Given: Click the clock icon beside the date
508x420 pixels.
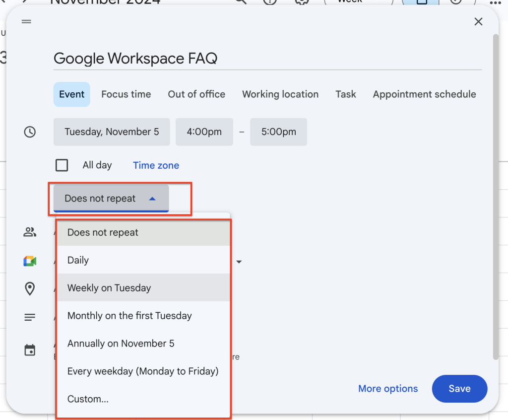Looking at the screenshot, I should tap(30, 132).
